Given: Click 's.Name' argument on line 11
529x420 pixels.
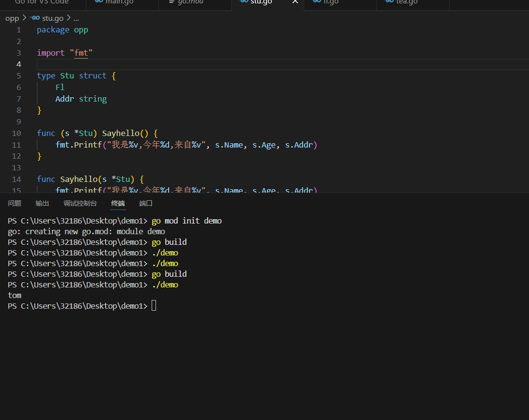Looking at the screenshot, I should 229,145.
